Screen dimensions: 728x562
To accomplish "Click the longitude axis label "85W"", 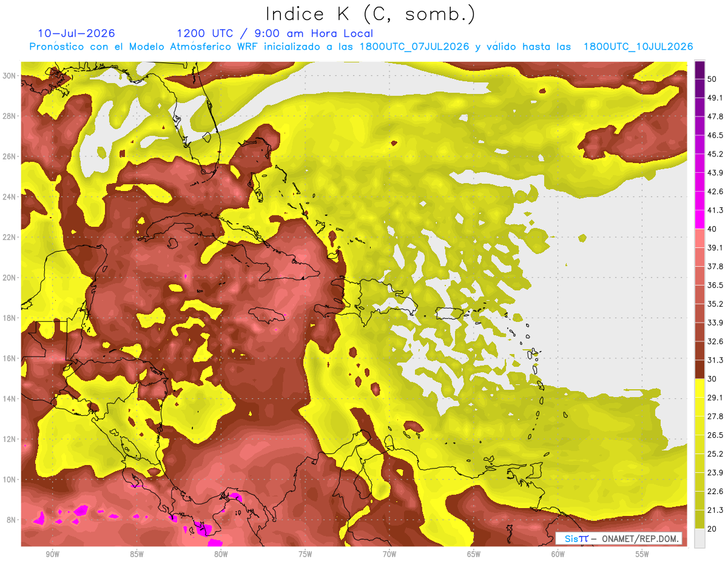I will tap(136, 554).
